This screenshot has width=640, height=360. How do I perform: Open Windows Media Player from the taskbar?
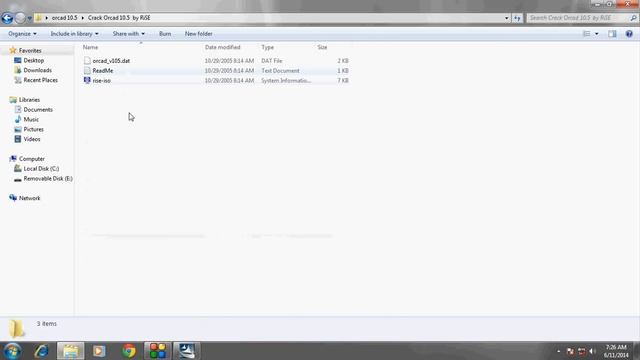click(99, 351)
